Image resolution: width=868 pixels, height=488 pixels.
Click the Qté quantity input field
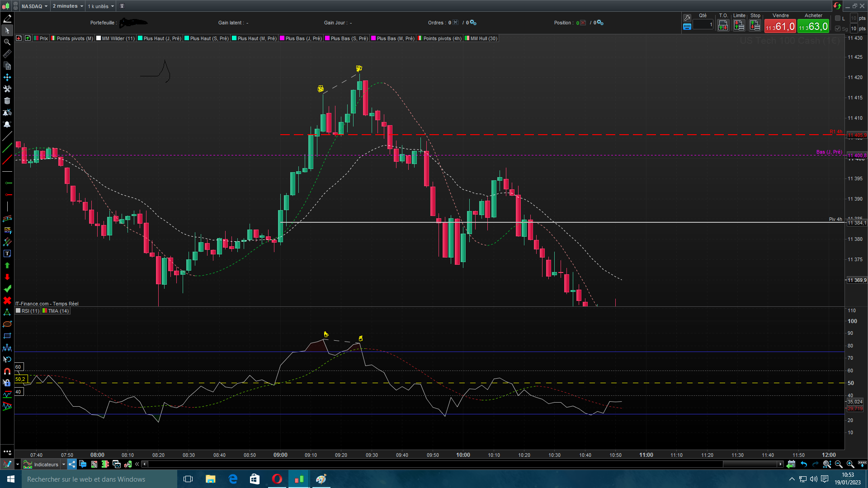coord(703,25)
